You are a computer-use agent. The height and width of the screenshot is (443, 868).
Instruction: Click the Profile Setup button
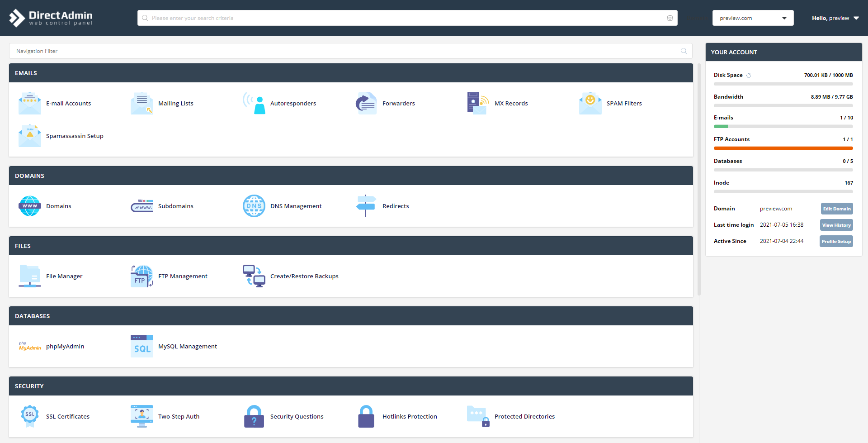[x=836, y=241]
